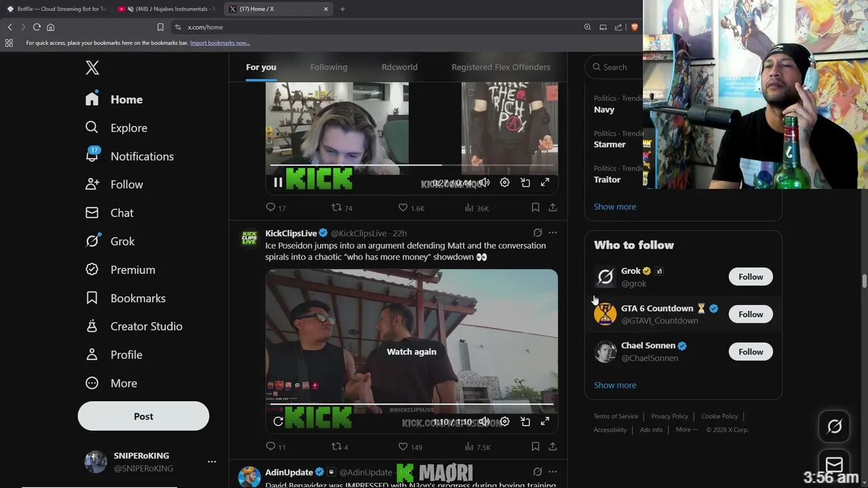Screen dimensions: 868x488
Task: Seek on the Ice Poseidon video progress bar
Action: (412, 404)
